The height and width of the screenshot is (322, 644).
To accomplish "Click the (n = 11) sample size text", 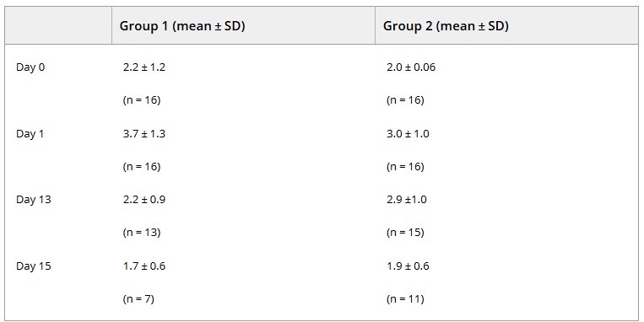I will point(405,298).
